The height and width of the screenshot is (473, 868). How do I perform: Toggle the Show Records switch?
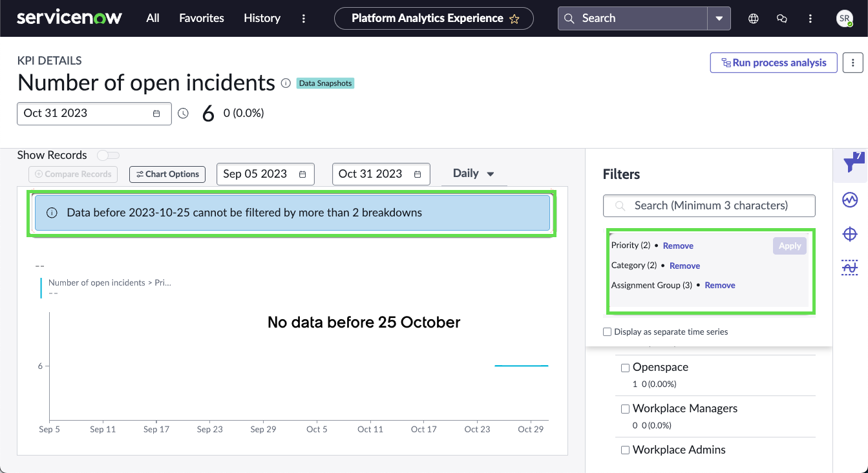pyautogui.click(x=108, y=155)
